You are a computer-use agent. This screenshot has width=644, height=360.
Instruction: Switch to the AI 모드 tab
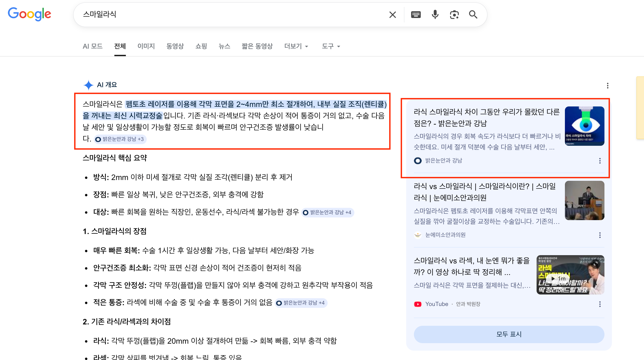(x=92, y=46)
